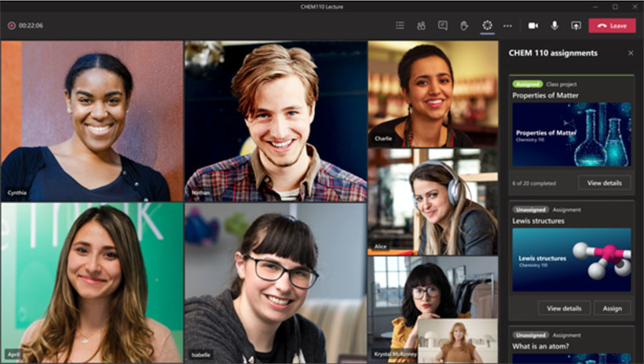Turn camera off
Screen dimensions: 644x364
[533, 25]
